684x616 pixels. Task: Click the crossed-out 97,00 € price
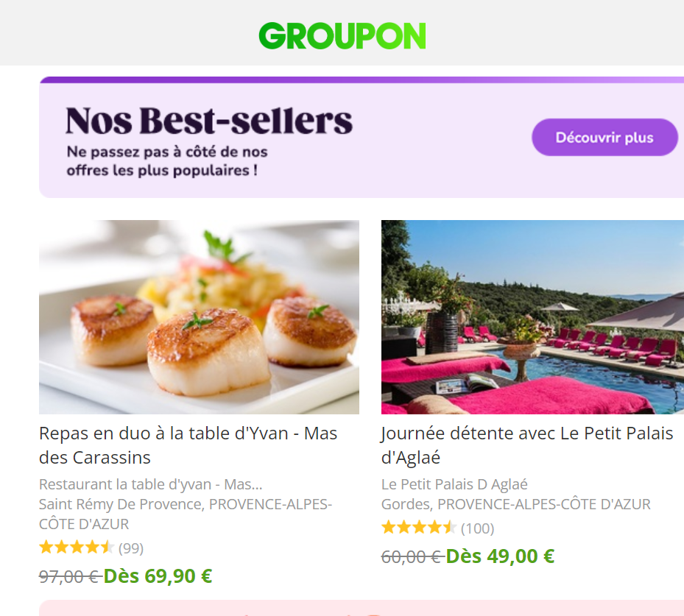(x=70, y=577)
